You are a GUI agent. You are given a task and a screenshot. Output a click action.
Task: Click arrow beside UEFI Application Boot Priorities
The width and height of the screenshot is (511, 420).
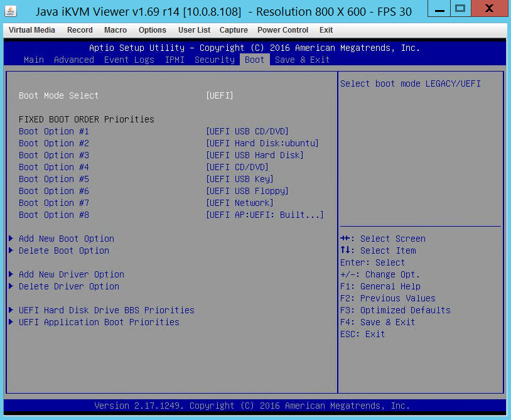[x=11, y=322]
